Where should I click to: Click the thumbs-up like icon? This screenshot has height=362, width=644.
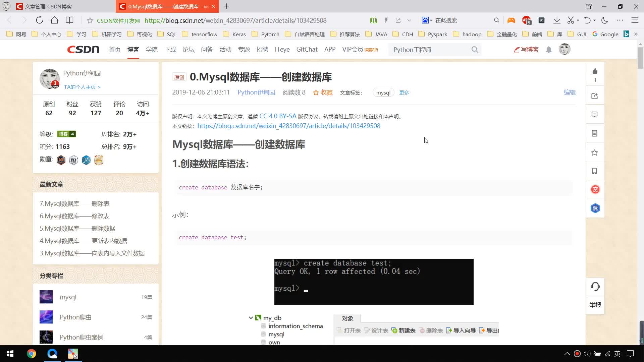coord(595,71)
